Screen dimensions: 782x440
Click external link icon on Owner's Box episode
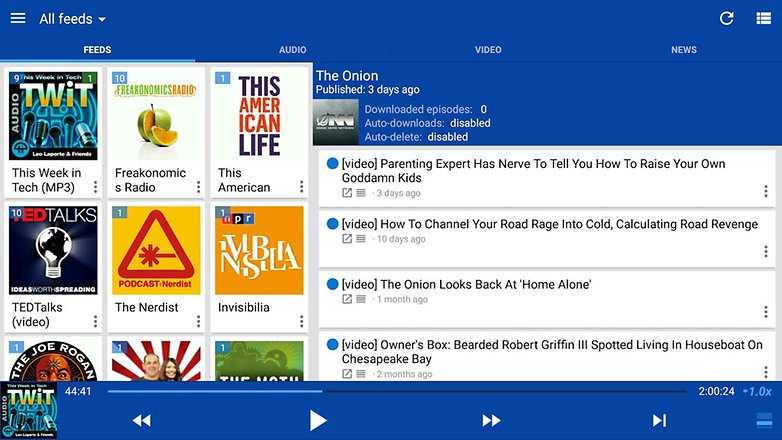click(347, 374)
